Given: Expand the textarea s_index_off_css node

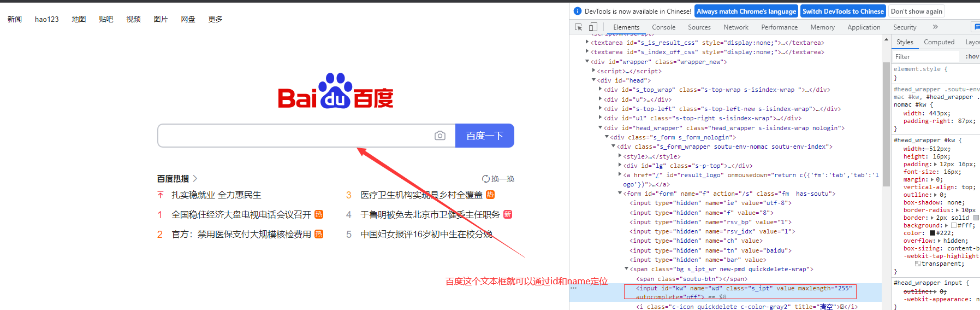Looking at the screenshot, I should [x=587, y=52].
